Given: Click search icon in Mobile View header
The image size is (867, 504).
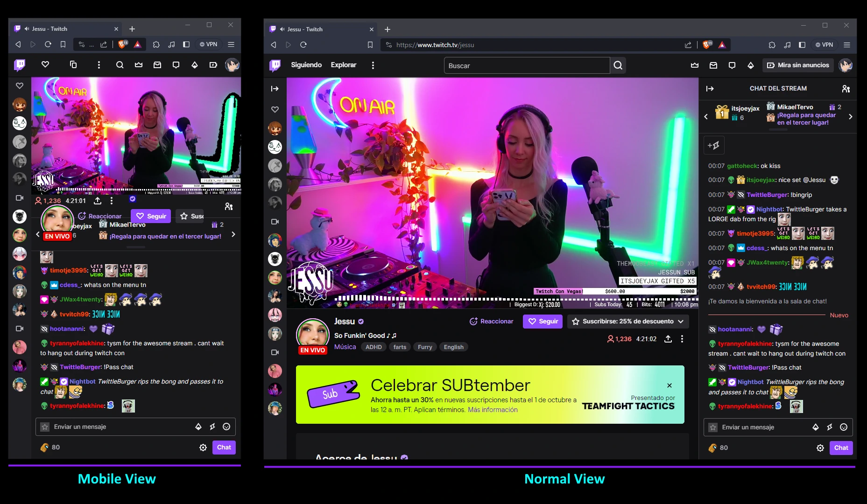Looking at the screenshot, I should tap(120, 65).
